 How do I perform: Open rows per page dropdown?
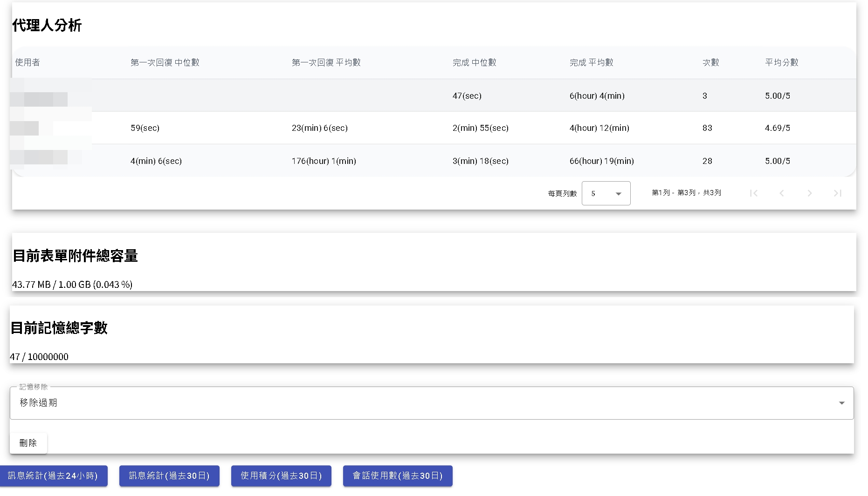coord(606,193)
